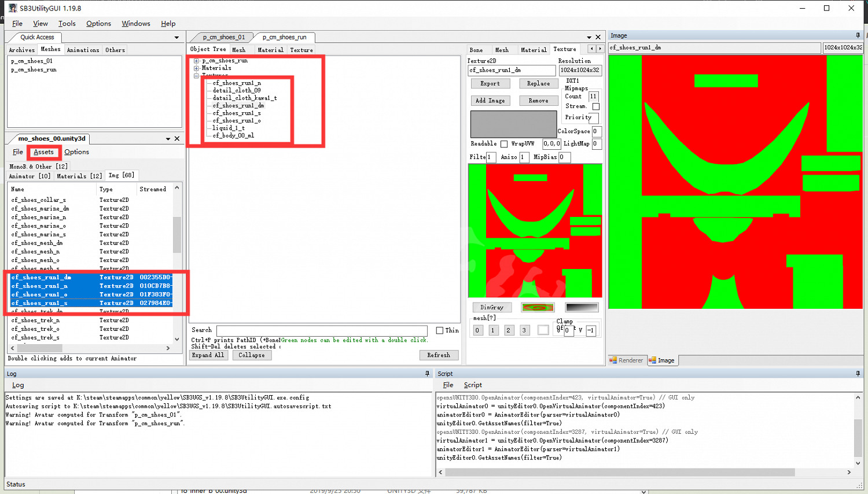Check the Thin option beside Search
Image resolution: width=868 pixels, height=494 pixels.
[440, 330]
